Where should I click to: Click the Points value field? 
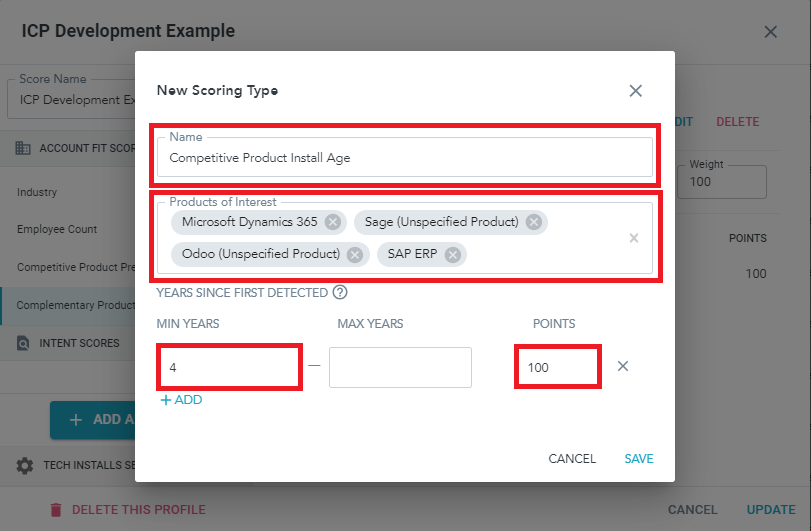557,367
